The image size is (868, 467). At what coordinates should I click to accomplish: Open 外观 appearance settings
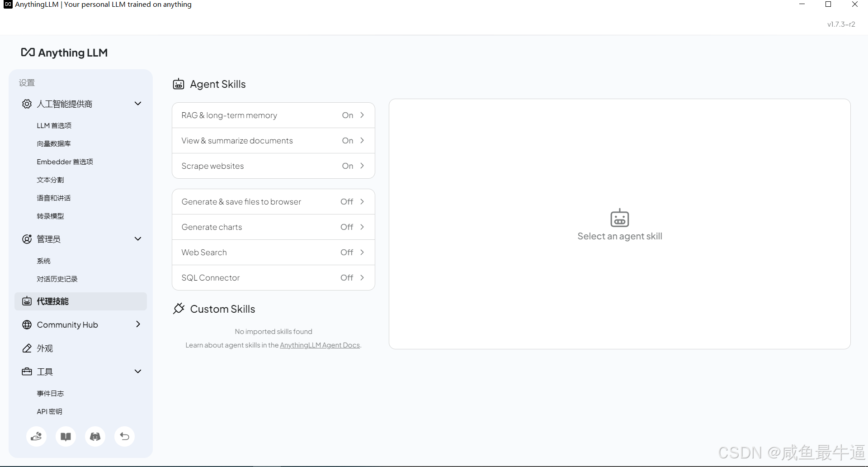click(x=45, y=348)
